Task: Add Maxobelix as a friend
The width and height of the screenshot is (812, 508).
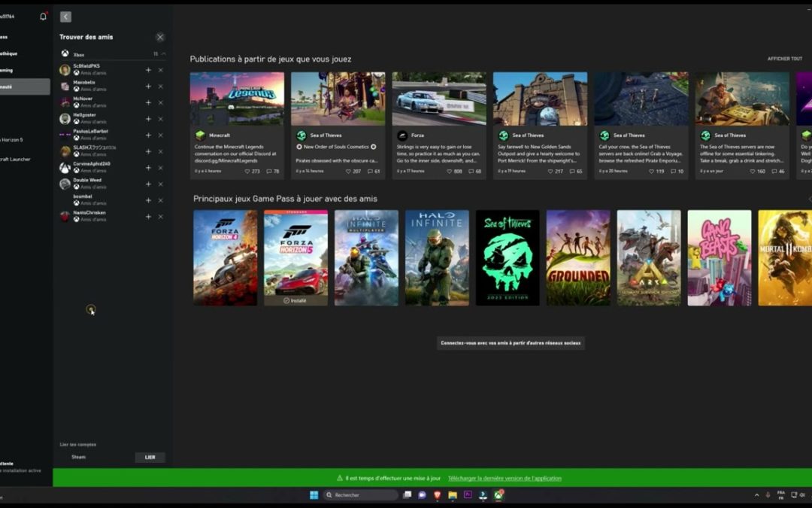Action: [148, 86]
